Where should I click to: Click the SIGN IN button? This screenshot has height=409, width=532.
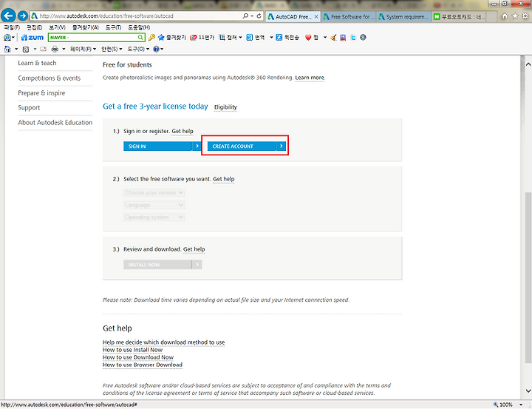pos(163,146)
